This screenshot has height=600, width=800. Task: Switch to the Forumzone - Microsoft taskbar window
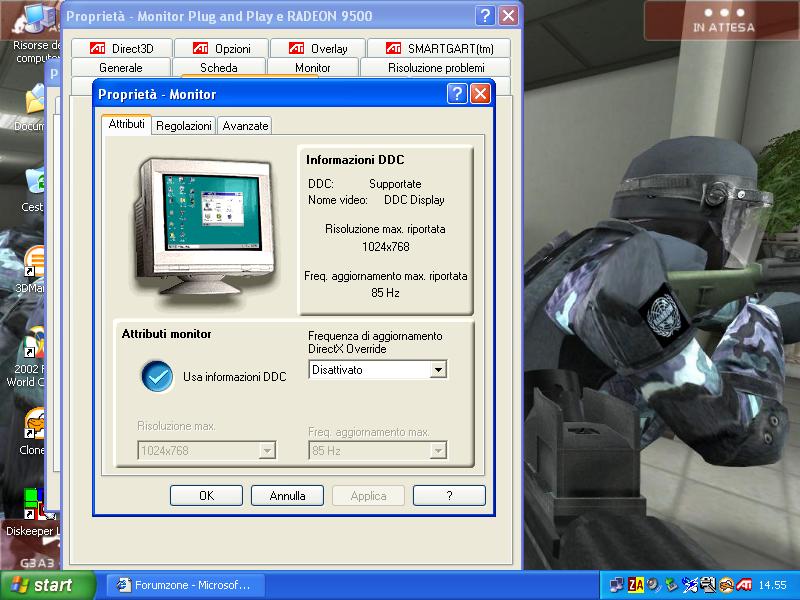(x=186, y=585)
